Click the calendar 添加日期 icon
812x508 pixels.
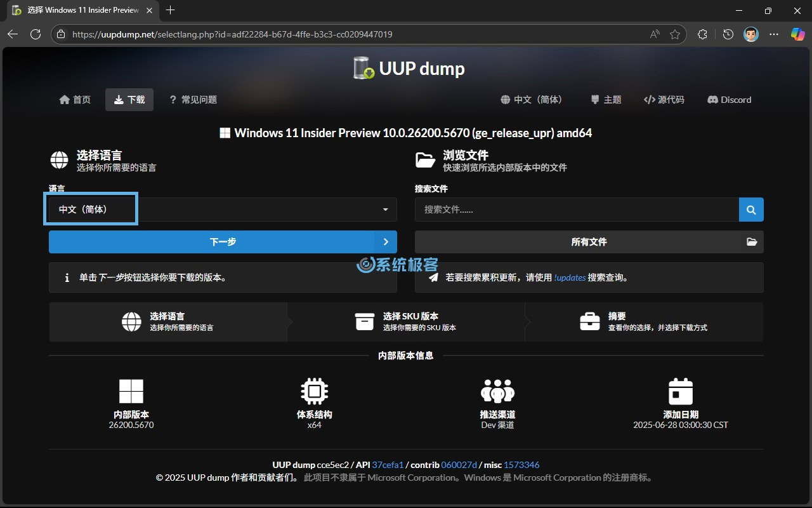[681, 391]
